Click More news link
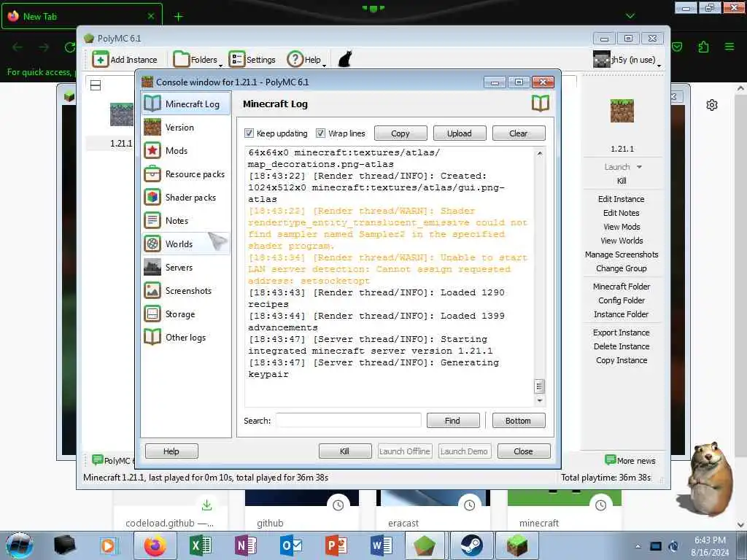This screenshot has width=747, height=560. (x=630, y=461)
